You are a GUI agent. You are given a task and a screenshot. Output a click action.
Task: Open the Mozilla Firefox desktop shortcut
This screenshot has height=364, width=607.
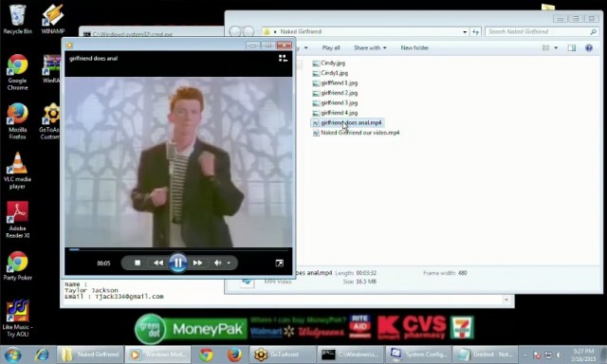(x=17, y=121)
